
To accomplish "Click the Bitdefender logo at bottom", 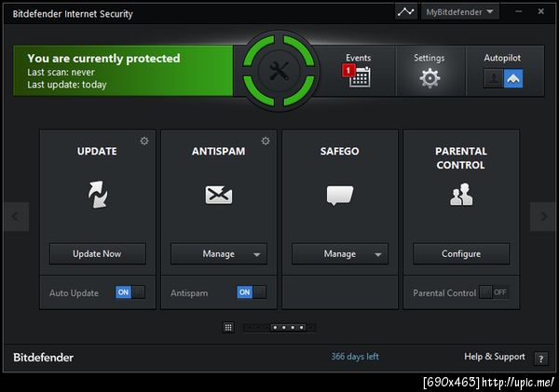I will point(43,357).
